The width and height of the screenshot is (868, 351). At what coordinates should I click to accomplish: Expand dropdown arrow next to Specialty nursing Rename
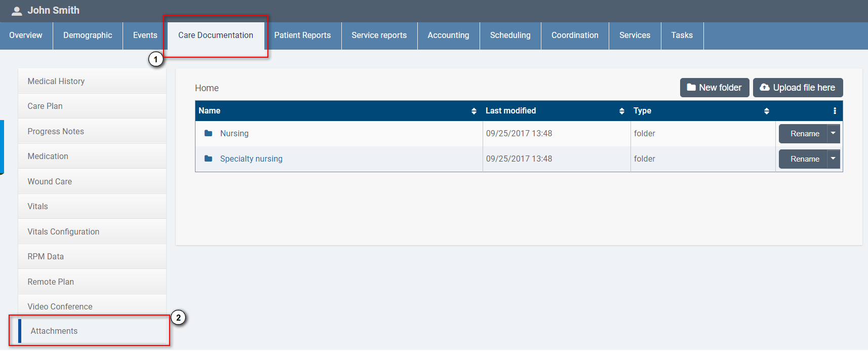pos(833,159)
